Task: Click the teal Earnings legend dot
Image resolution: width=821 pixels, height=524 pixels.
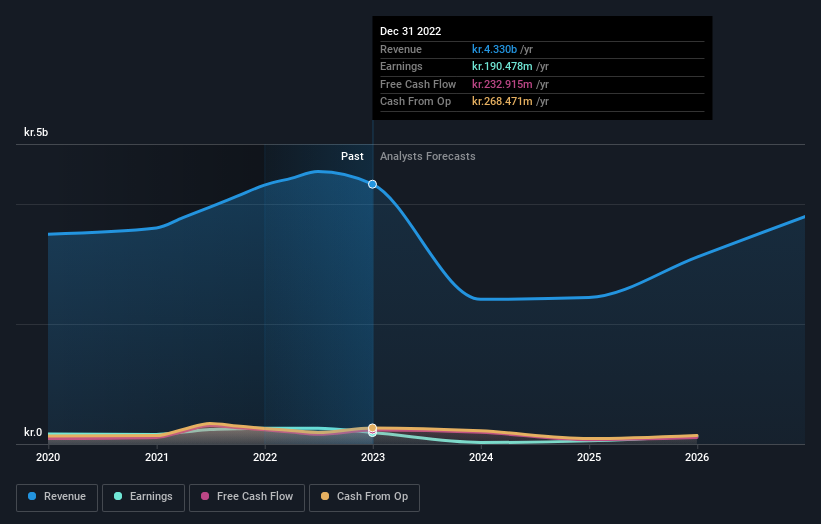Action: pyautogui.click(x=118, y=496)
